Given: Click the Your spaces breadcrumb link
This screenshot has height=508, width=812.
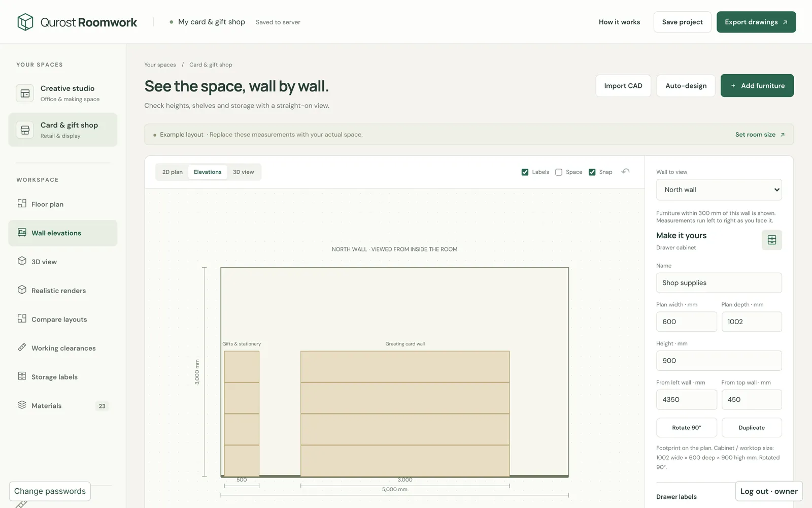Looking at the screenshot, I should [160, 65].
